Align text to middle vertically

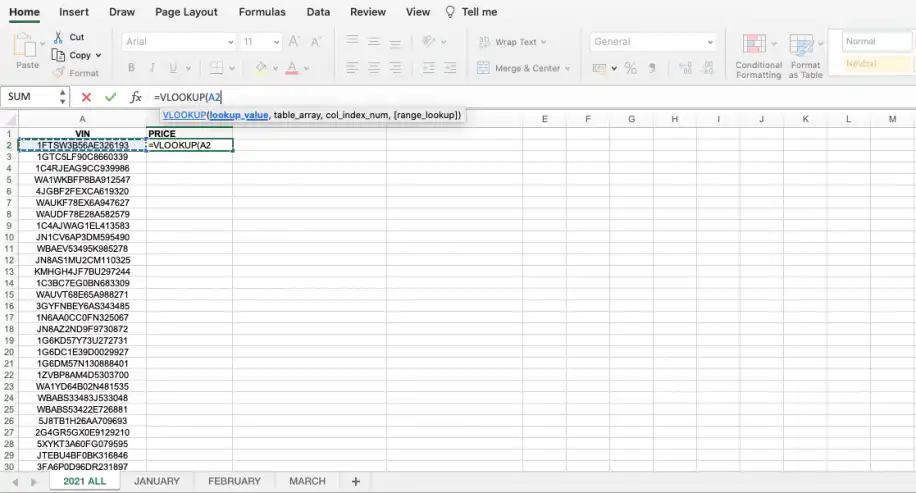tap(374, 41)
